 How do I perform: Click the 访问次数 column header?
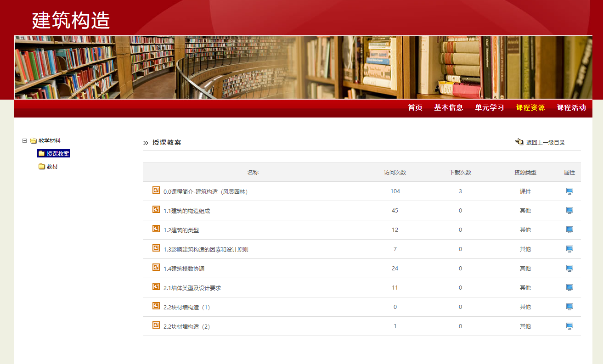click(395, 173)
